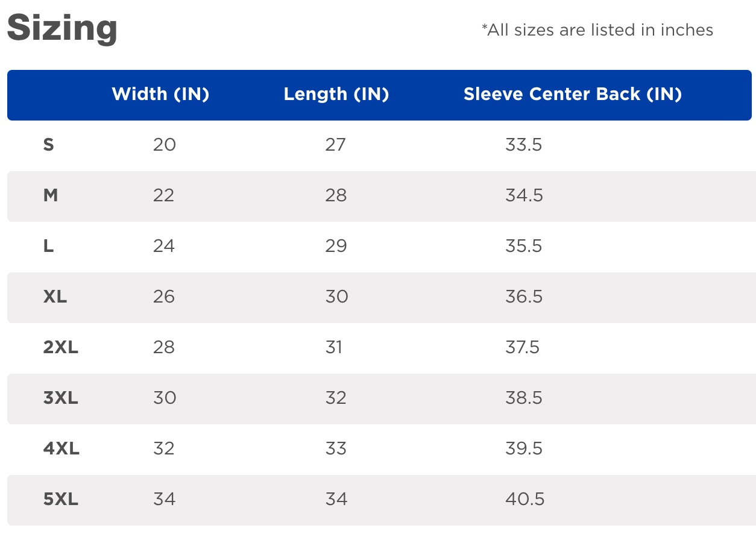The height and width of the screenshot is (534, 756).
Task: Select the Length (IN) column header
Action: (x=336, y=94)
